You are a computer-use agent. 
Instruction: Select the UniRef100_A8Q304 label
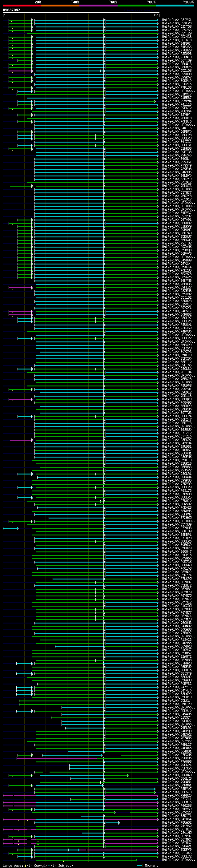[x=177, y=111]
